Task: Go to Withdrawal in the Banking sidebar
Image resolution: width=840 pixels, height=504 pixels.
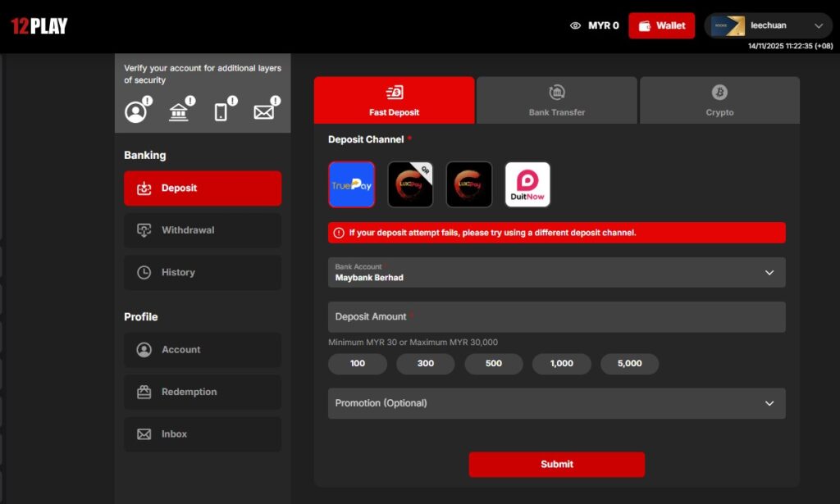Action: pyautogui.click(x=203, y=230)
